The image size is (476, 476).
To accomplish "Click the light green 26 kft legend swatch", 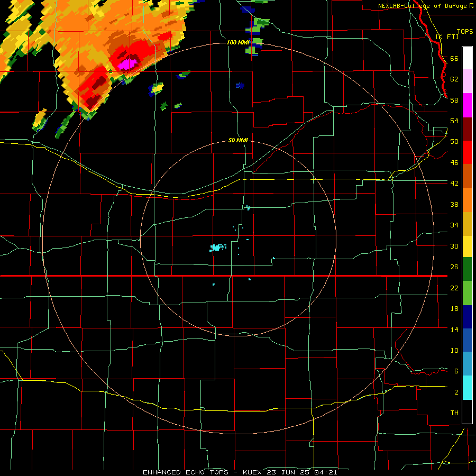I will pyautogui.click(x=467, y=293).
